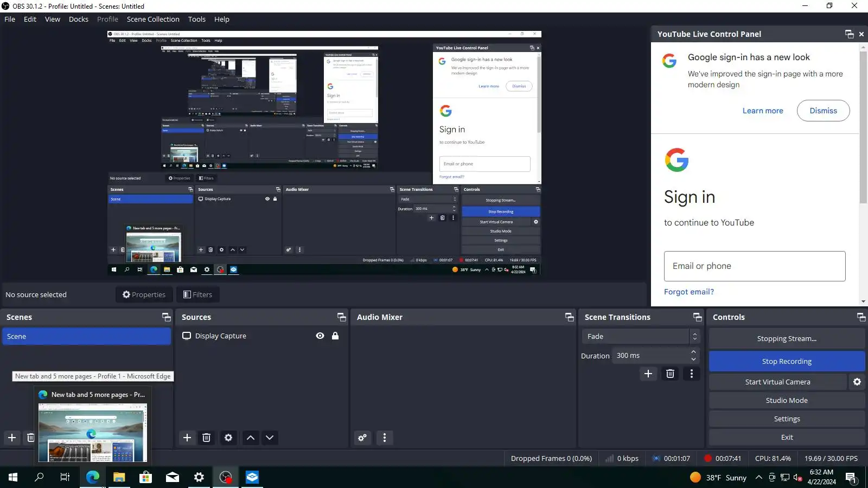
Task: Click the Forgot email? link
Action: pyautogui.click(x=689, y=292)
